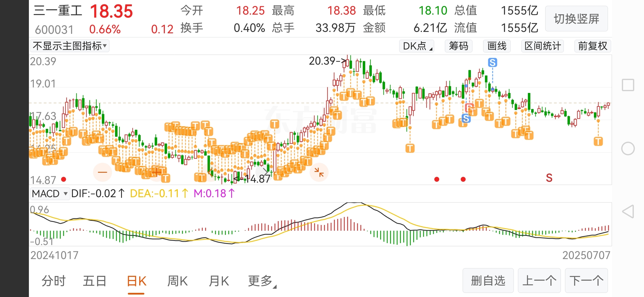Go to next stock with 下一个
Screen dimensions: 644x297
click(586, 280)
